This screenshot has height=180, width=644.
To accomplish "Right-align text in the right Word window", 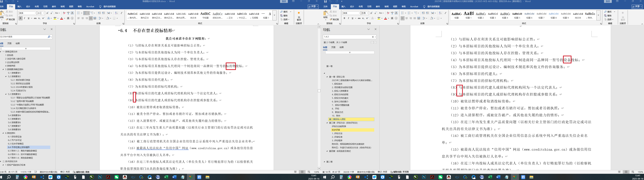I will tap(410, 18).
